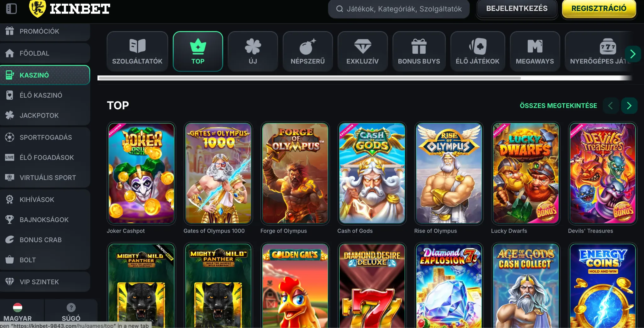The image size is (644, 328).
Task: Click the Bonus Crab icon
Action: coord(9,240)
